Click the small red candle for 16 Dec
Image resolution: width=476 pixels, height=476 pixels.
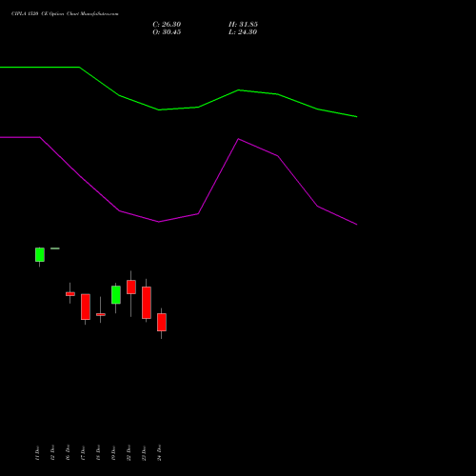[70, 294]
